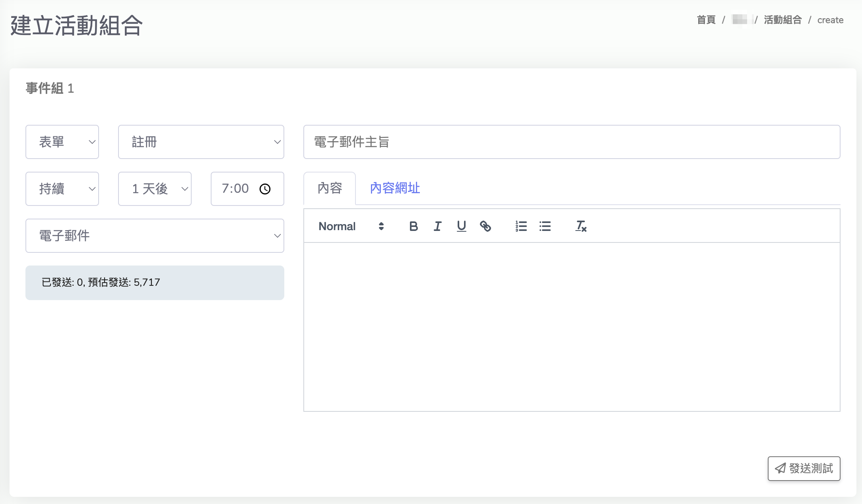Screen dimensions: 862x504
Task: Open the 電子郵件 channel dropdown
Action: (x=155, y=236)
